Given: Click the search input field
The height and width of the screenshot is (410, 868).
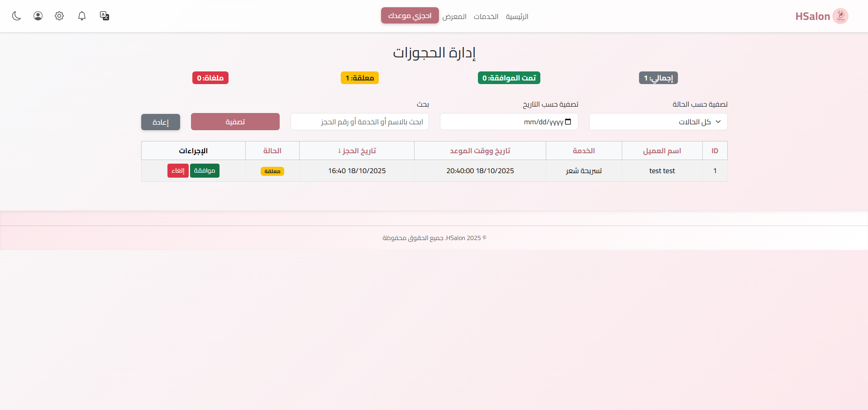Looking at the screenshot, I should tap(360, 122).
